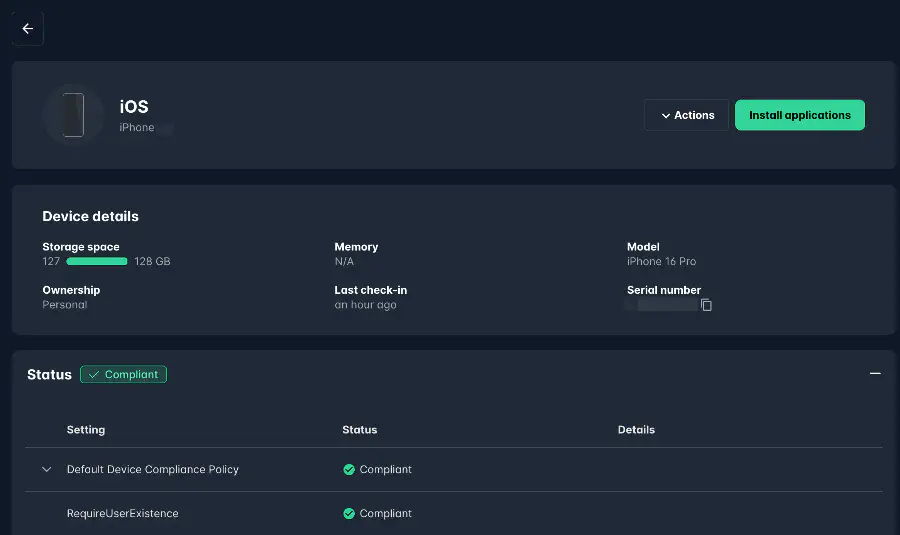Click the green check icon beside Default Device Compliance Policy
The height and width of the screenshot is (535, 900).
[349, 470]
